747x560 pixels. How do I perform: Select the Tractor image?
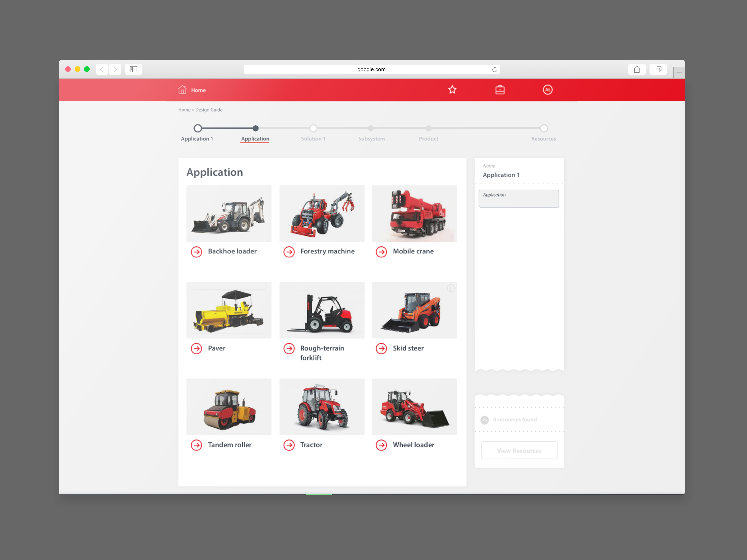[322, 407]
